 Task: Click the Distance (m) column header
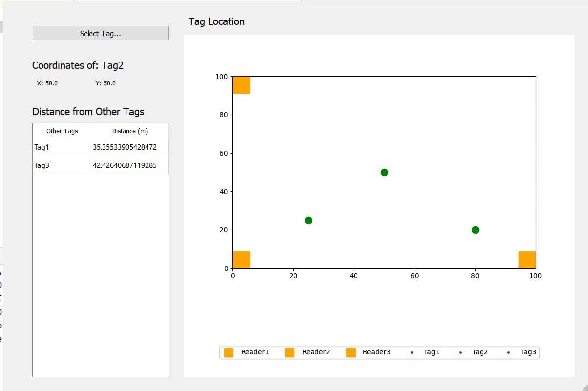pos(130,131)
